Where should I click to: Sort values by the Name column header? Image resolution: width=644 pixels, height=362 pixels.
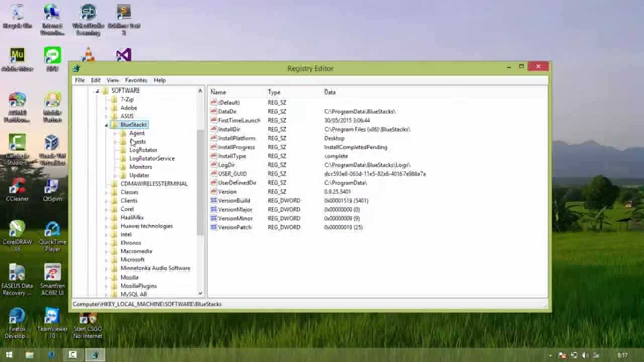(237, 92)
